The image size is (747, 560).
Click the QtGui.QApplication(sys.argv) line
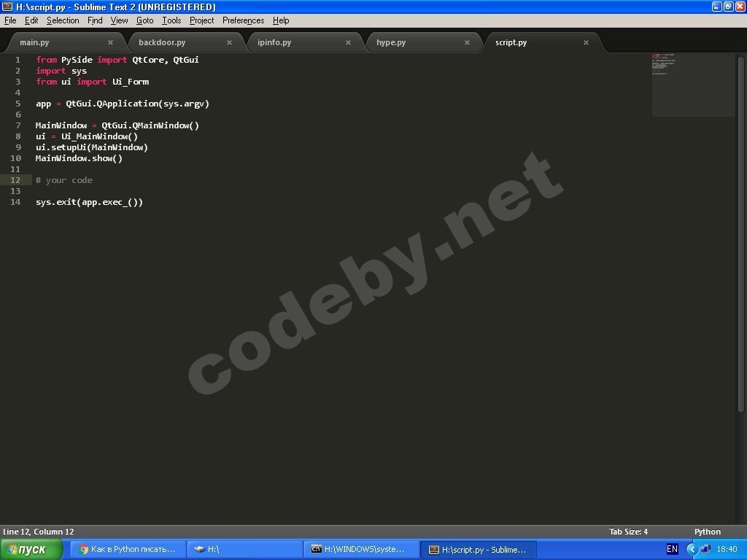[x=123, y=104]
